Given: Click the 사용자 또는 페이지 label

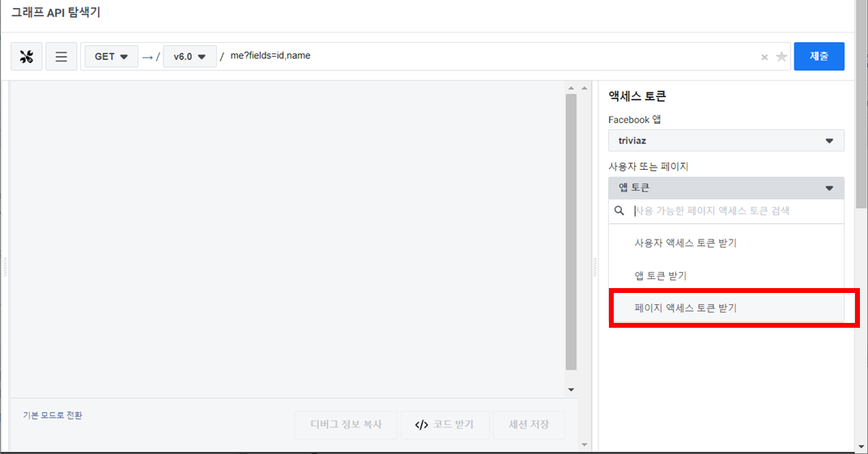Looking at the screenshot, I should pos(649,167).
